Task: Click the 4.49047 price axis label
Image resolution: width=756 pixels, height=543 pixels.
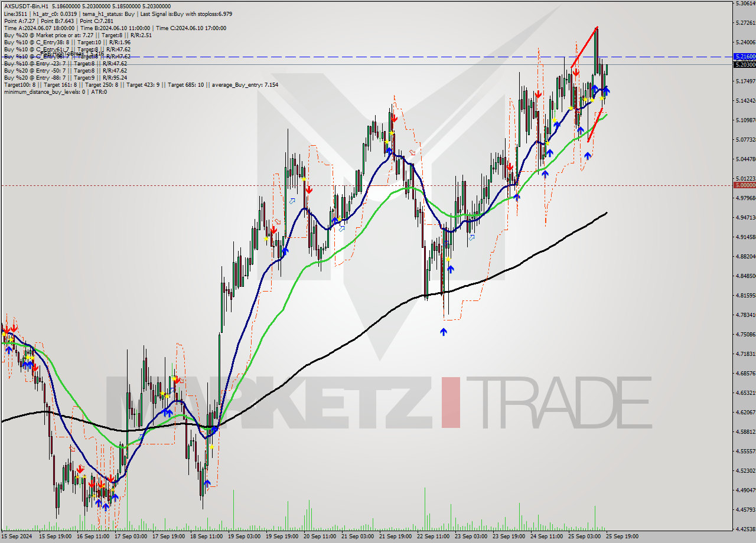Action: [x=745, y=490]
